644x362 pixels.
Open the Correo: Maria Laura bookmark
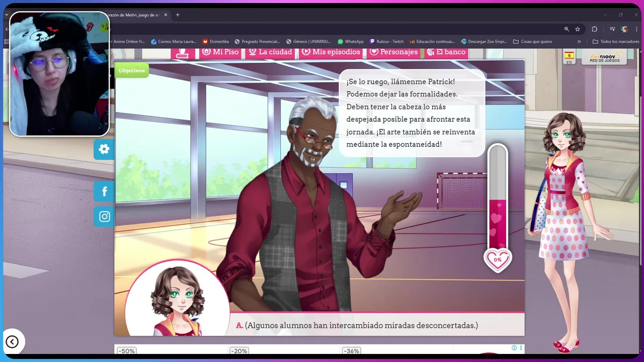(x=173, y=42)
